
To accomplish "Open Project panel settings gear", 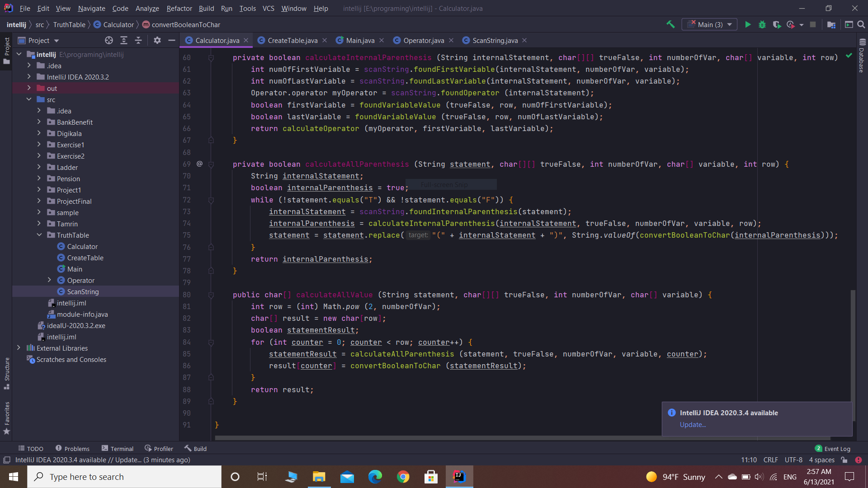I will 157,40.
